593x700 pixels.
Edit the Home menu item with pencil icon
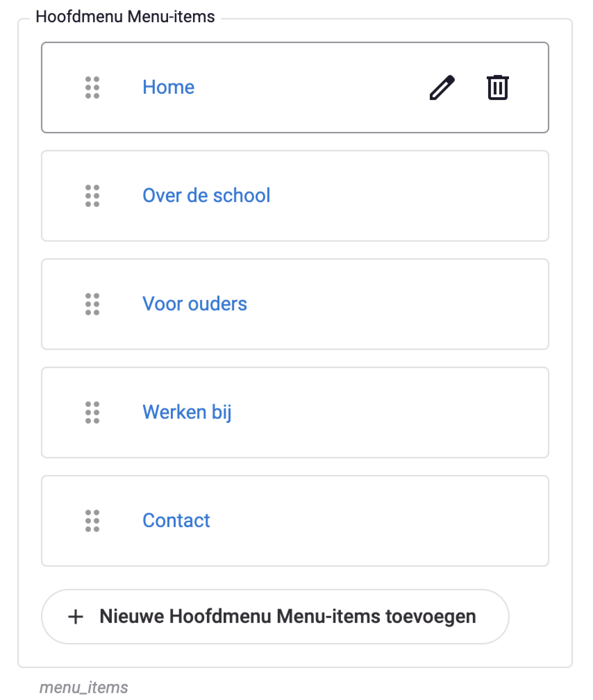[442, 87]
